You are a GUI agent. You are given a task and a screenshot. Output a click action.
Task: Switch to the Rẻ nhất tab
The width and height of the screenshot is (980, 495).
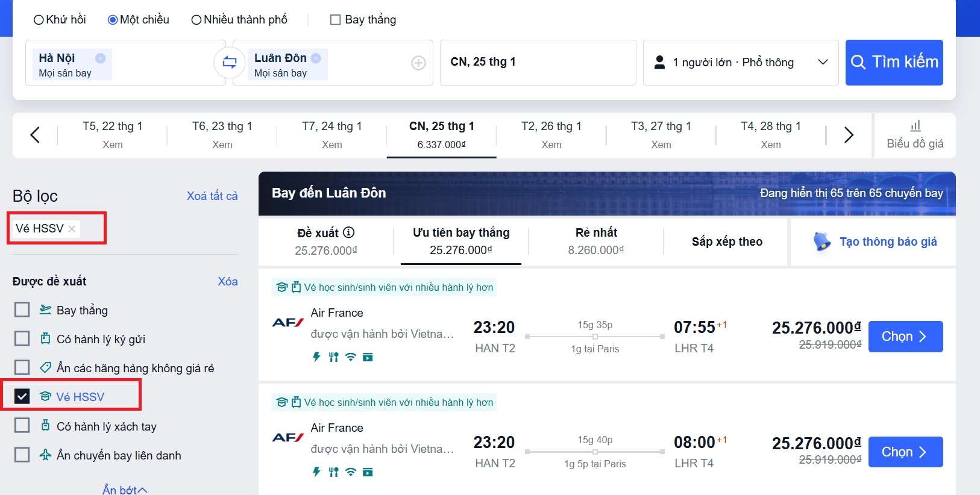coord(595,241)
